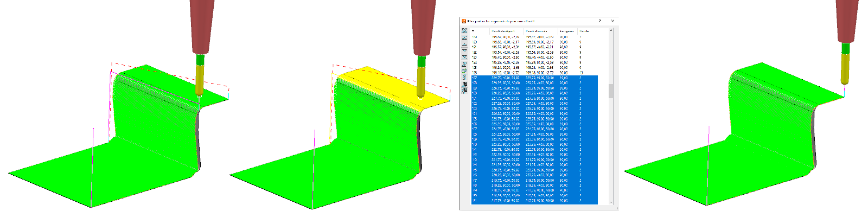868x224 pixels.
Task: Close the toolpath reorder dialog
Action: tap(612, 21)
